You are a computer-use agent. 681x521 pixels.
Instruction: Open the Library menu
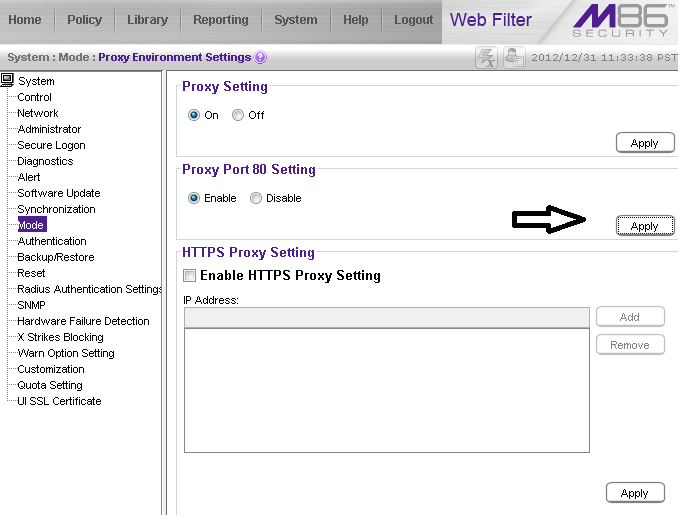pos(147,20)
